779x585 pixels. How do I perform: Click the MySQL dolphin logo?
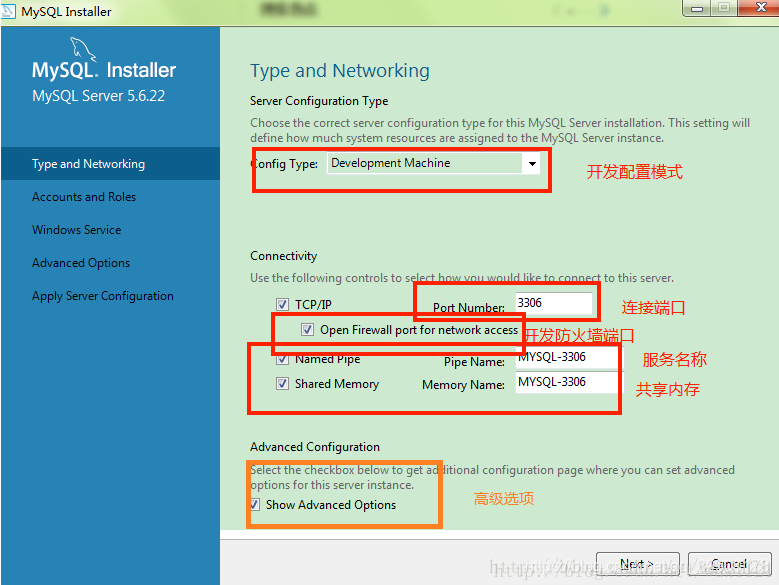coord(82,50)
